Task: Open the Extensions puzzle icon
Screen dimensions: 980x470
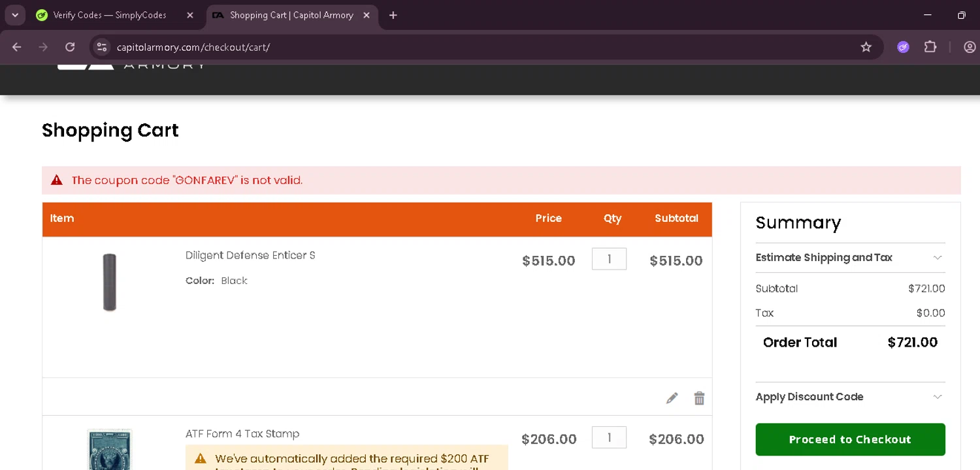Action: pos(930,47)
